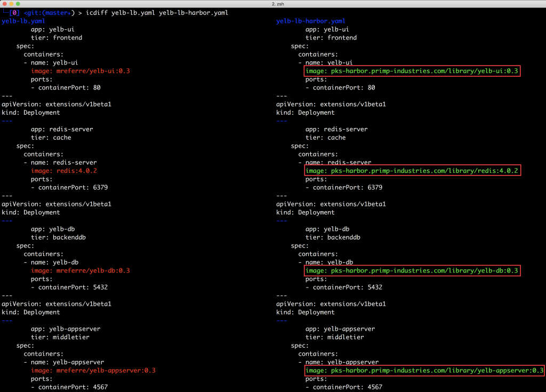Click the boxed harbor yelb-db:0.3 image line
Viewport: 546px width, 392px height.
tap(411, 270)
